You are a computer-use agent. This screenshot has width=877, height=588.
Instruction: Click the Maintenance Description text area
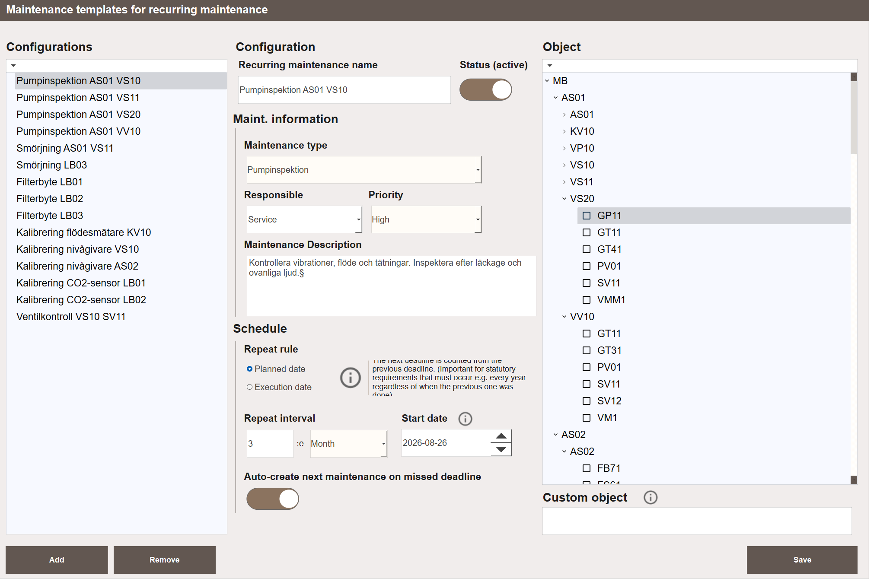tap(391, 286)
